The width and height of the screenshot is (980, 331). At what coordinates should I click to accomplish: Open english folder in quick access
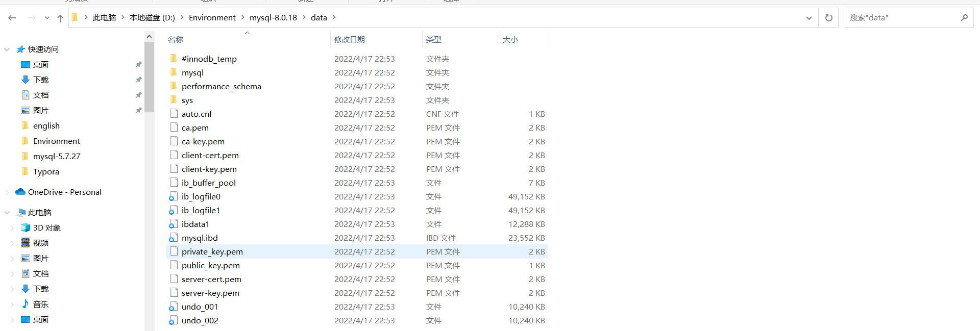pos(46,126)
